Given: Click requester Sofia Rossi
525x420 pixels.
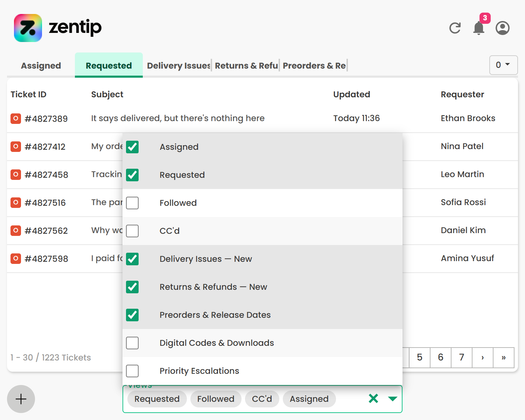Looking at the screenshot, I should pyautogui.click(x=463, y=202).
